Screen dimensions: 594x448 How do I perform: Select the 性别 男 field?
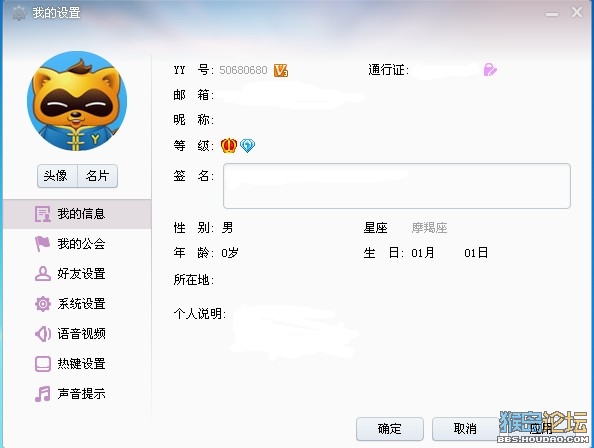228,228
